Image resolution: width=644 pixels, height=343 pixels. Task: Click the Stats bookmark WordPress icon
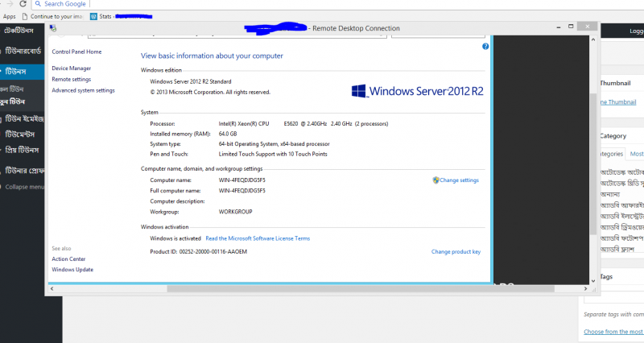pos(93,16)
